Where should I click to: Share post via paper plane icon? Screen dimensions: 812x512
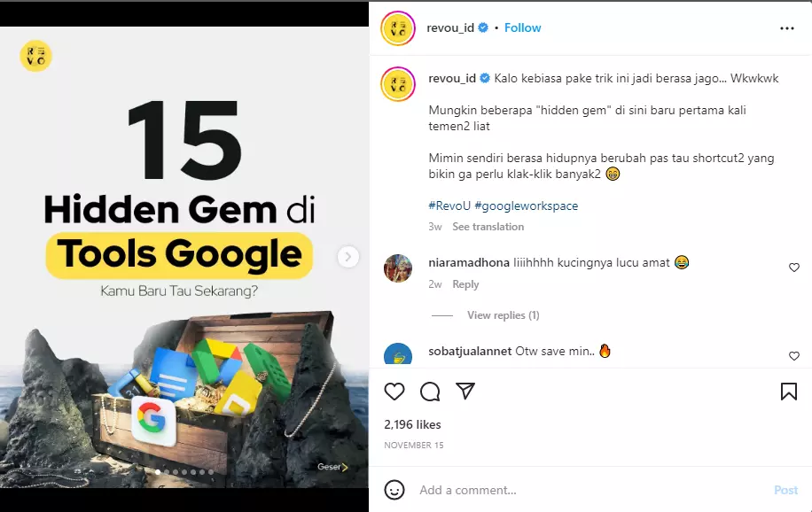[465, 391]
